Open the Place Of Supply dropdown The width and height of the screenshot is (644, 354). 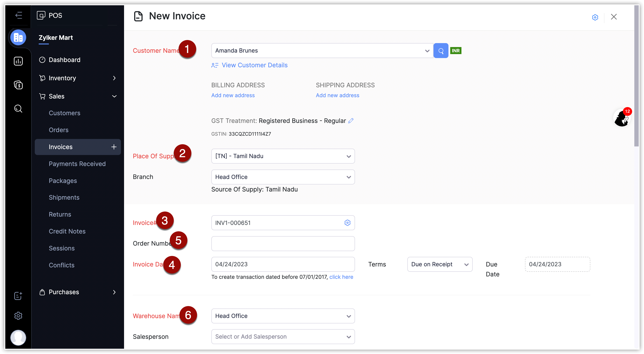283,156
